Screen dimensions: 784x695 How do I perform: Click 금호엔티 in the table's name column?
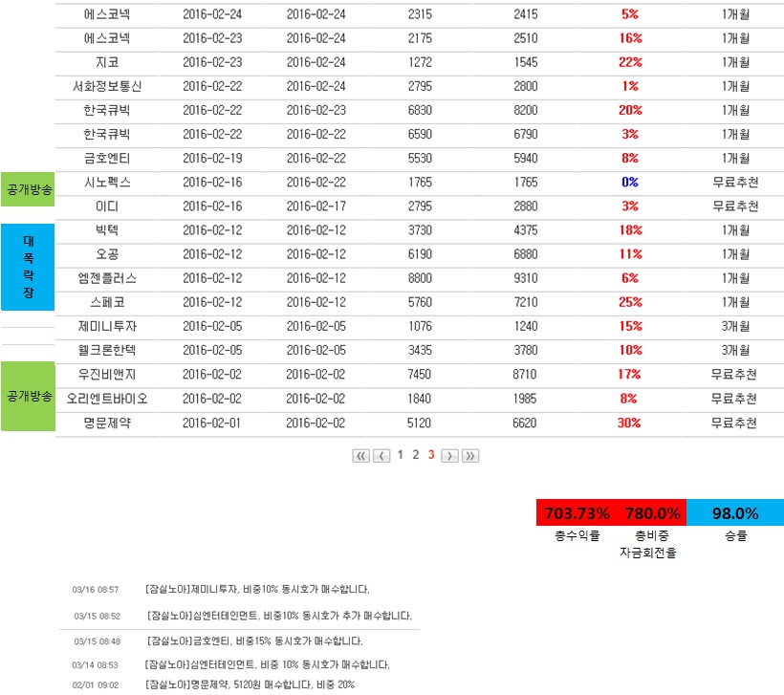107,158
